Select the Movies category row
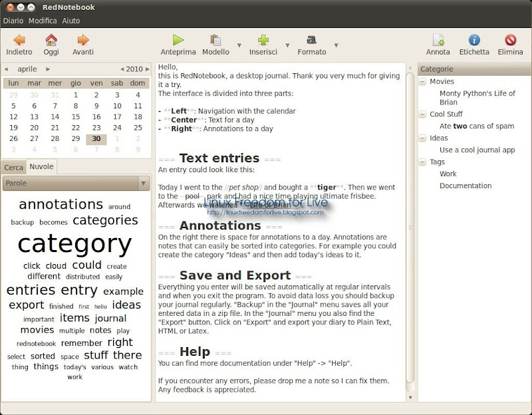 click(442, 81)
